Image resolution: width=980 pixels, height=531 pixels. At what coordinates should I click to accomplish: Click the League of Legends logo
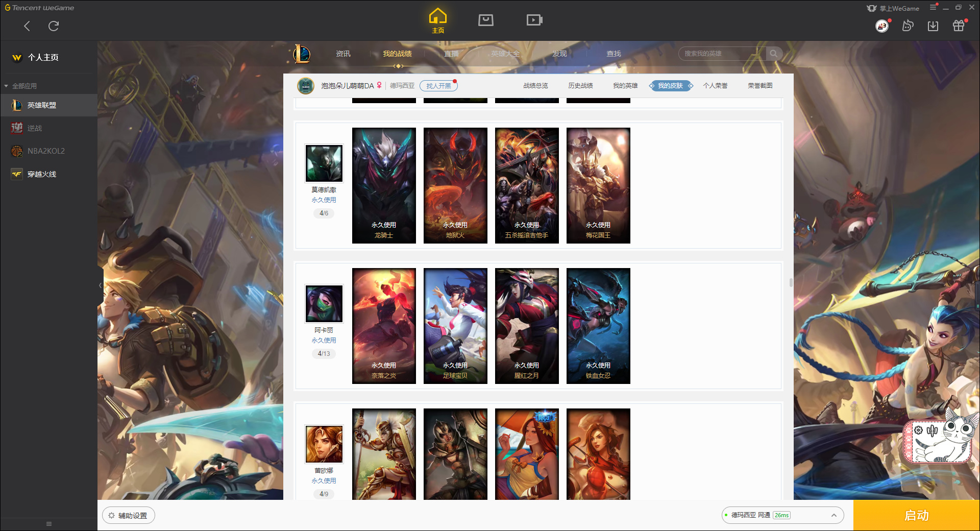coord(302,53)
